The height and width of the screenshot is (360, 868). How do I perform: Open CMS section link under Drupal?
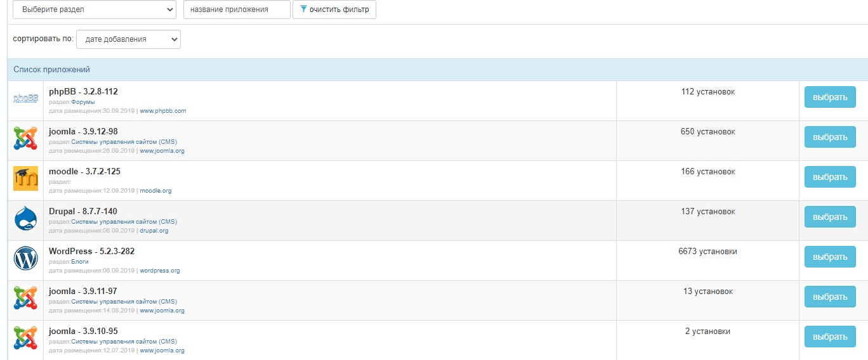pyautogui.click(x=124, y=222)
